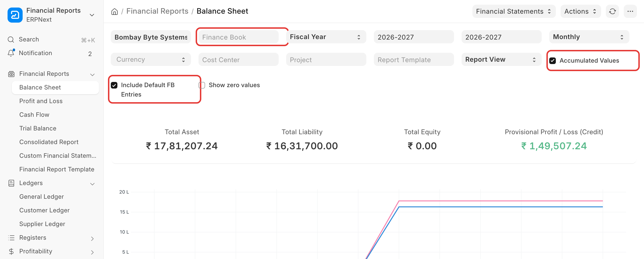The height and width of the screenshot is (259, 644).
Task: Click the Registers list icon
Action: (x=11, y=238)
